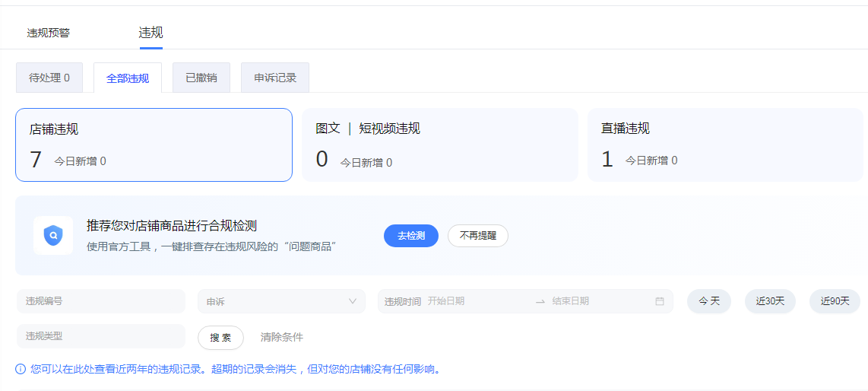The width and height of the screenshot is (868, 391).
Task: Select the 全部违规 tab
Action: [x=128, y=78]
